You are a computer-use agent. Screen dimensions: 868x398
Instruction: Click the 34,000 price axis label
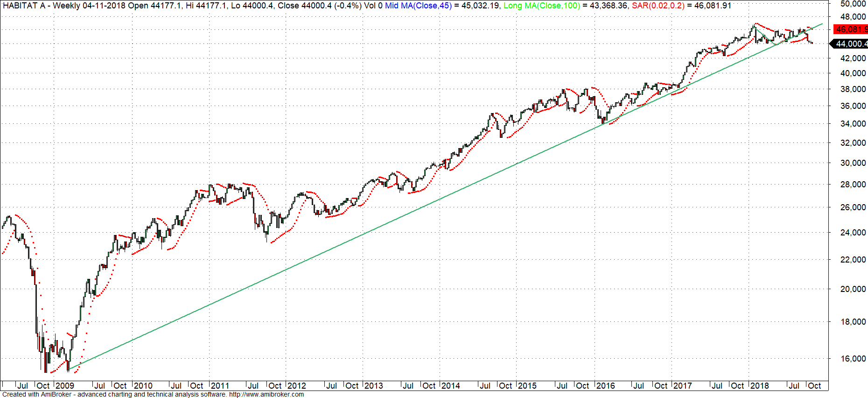853,124
